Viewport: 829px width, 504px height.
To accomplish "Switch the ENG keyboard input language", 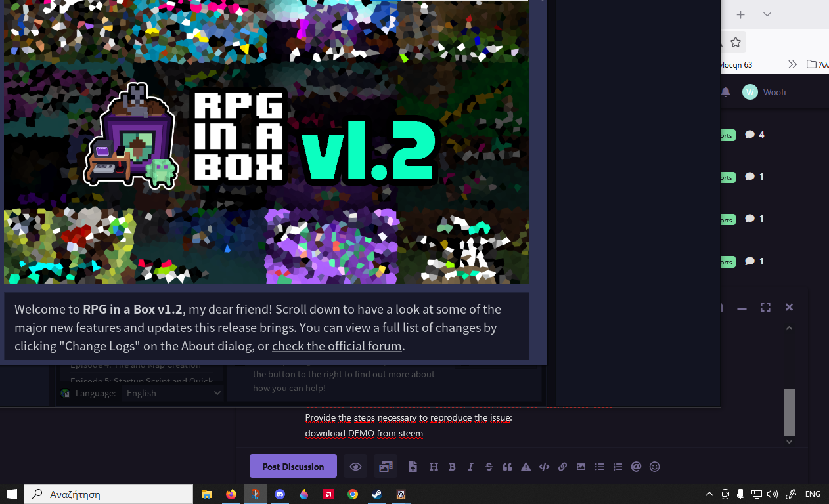I will click(x=813, y=494).
